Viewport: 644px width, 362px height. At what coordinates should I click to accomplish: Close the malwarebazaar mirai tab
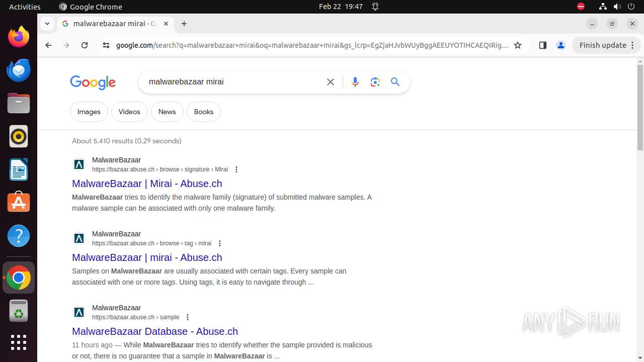tap(166, 24)
